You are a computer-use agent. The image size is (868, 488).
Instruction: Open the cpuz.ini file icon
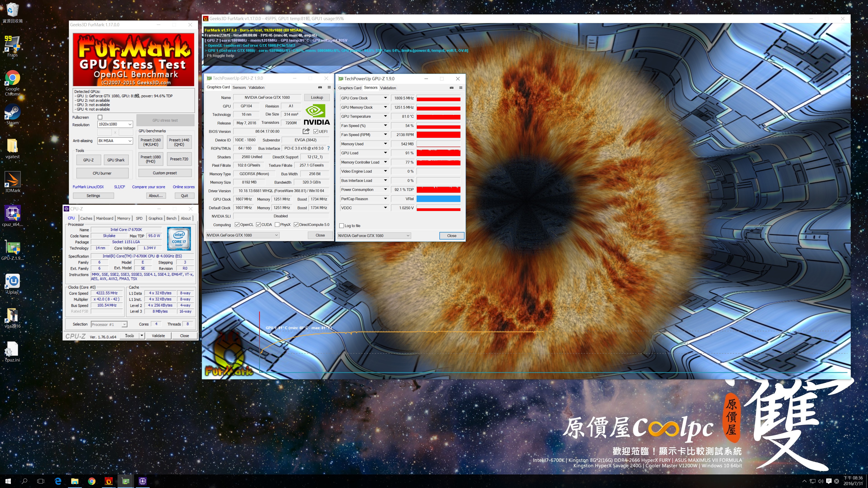coord(12,352)
